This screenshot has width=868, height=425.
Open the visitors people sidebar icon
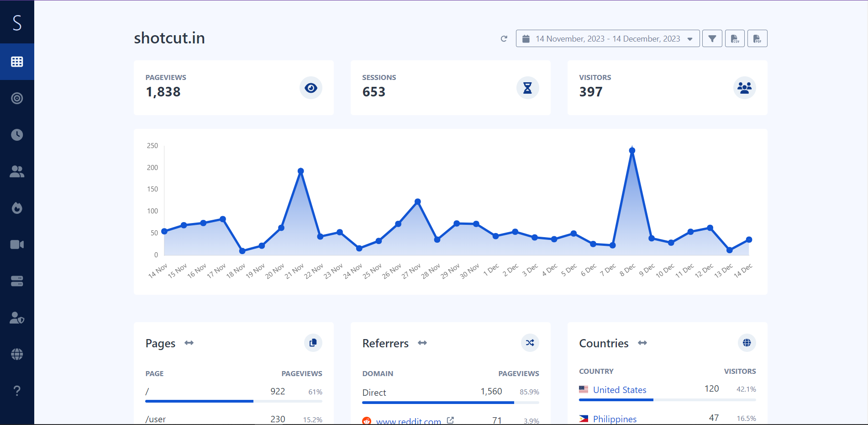17,171
